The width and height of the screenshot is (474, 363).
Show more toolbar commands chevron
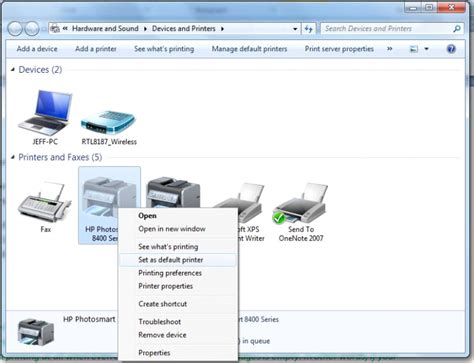tap(389, 49)
